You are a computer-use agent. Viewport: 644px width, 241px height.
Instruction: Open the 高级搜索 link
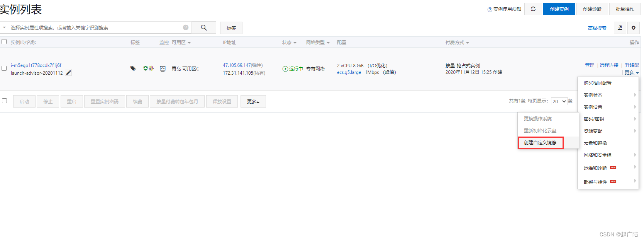point(597,28)
